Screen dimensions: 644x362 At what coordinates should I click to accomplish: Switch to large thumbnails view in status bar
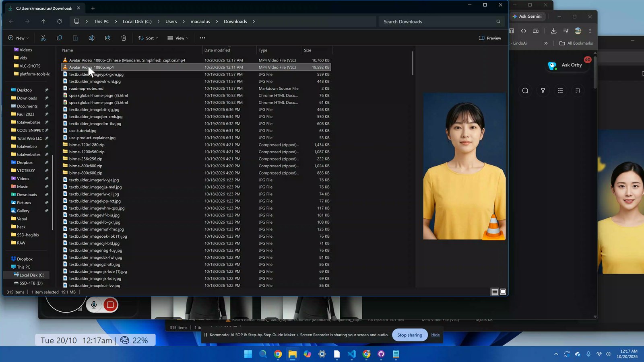(503, 292)
